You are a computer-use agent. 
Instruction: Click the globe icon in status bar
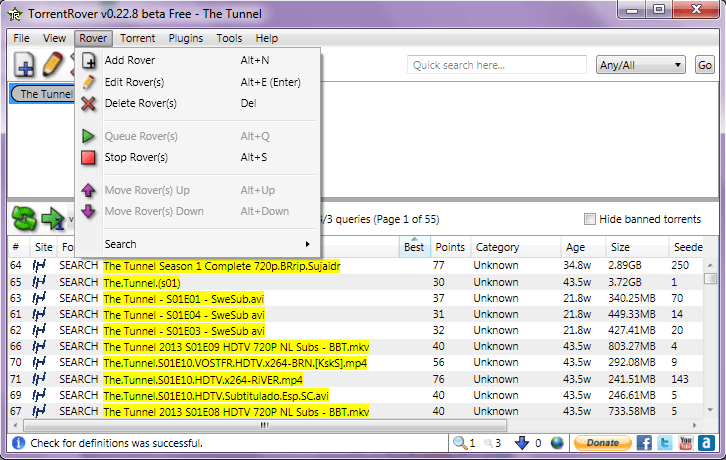557,443
